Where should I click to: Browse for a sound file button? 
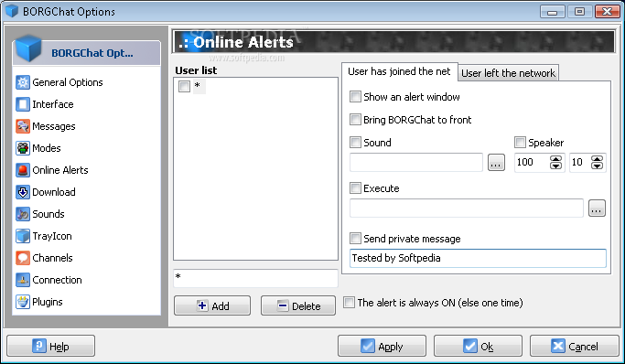496,163
